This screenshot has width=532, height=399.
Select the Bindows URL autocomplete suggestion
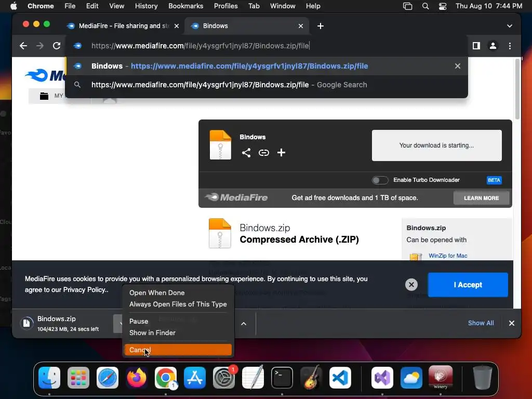coord(267,66)
